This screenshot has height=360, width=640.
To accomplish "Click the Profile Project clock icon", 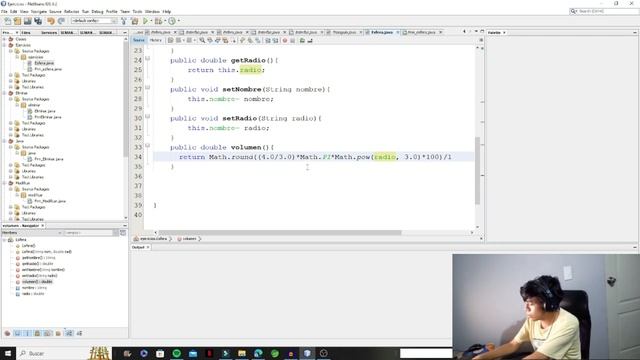I will pos(172,21).
